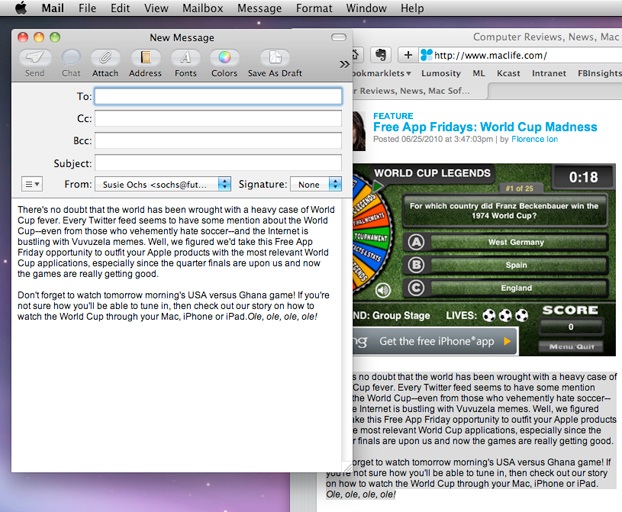
Task: Mute the quiz with the speaker icon
Action: coord(383,290)
